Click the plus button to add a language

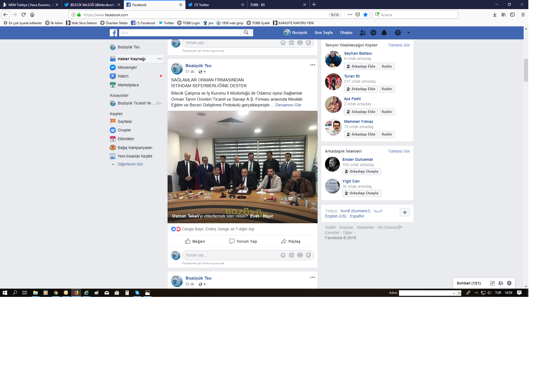pyautogui.click(x=405, y=212)
